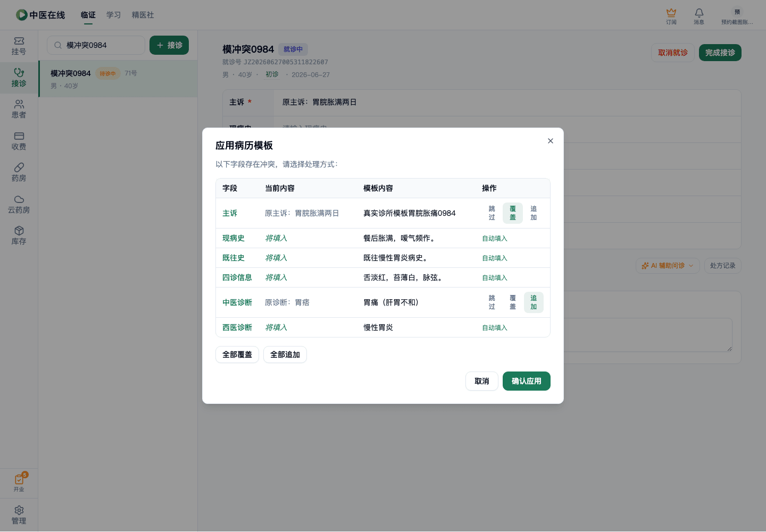This screenshot has height=532, width=766.
Task: Select 追加 for 主诉 row
Action: click(x=534, y=213)
